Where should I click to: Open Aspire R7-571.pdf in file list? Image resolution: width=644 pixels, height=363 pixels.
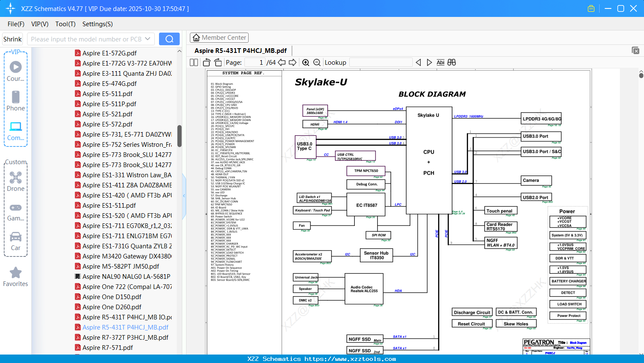107,348
